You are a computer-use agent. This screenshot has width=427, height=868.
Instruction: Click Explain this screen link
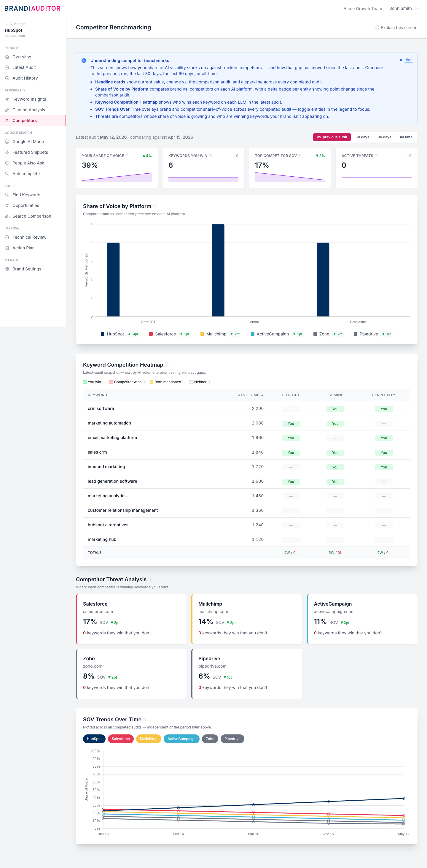(x=396, y=28)
